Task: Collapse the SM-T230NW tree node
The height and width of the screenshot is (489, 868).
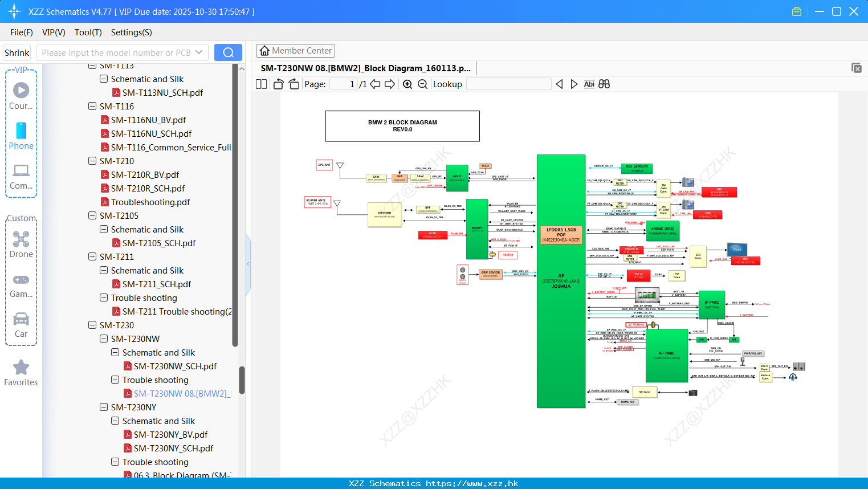Action: (x=104, y=339)
